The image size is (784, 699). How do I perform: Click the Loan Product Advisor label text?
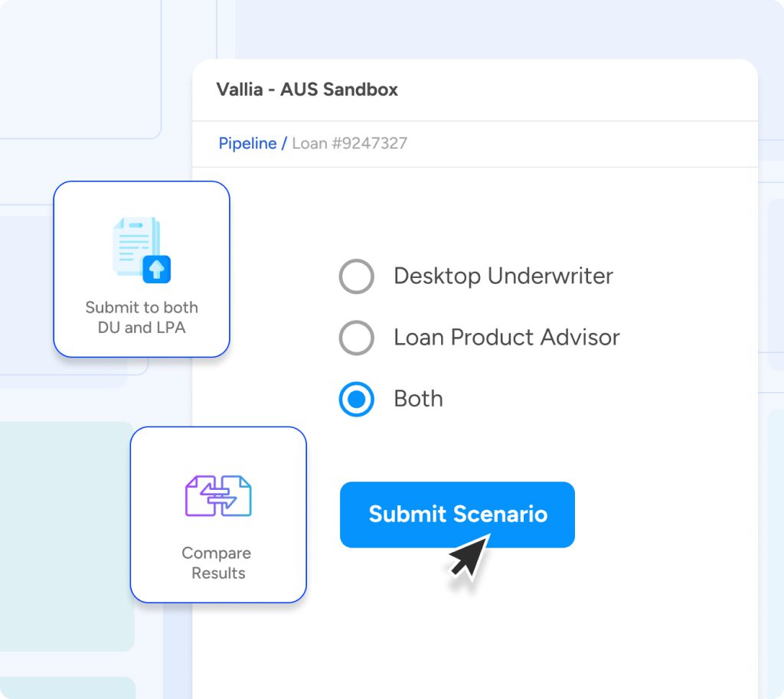click(507, 338)
